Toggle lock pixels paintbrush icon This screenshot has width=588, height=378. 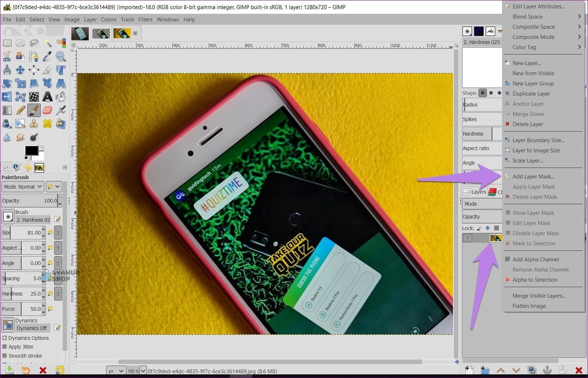pyautogui.click(x=479, y=228)
